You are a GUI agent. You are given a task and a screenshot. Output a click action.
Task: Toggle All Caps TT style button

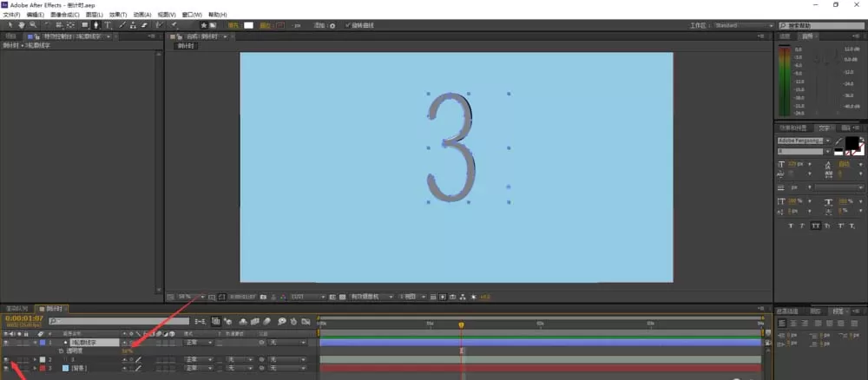[x=815, y=226]
